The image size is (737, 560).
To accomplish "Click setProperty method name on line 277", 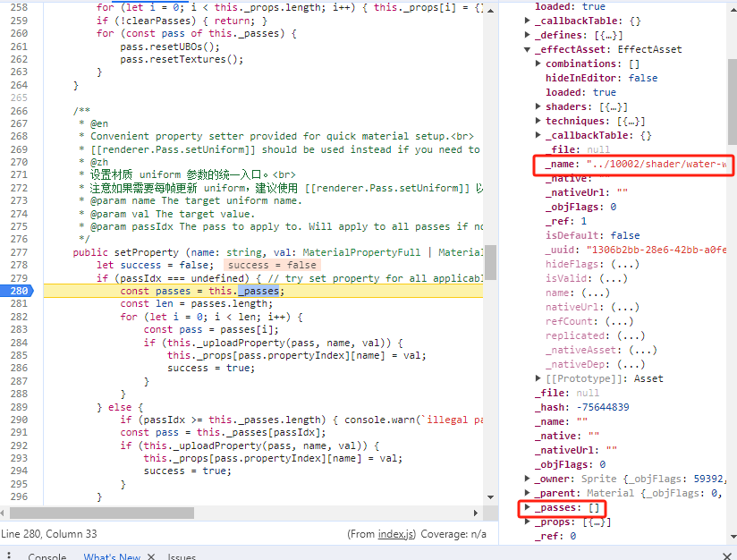I will pyautogui.click(x=147, y=252).
